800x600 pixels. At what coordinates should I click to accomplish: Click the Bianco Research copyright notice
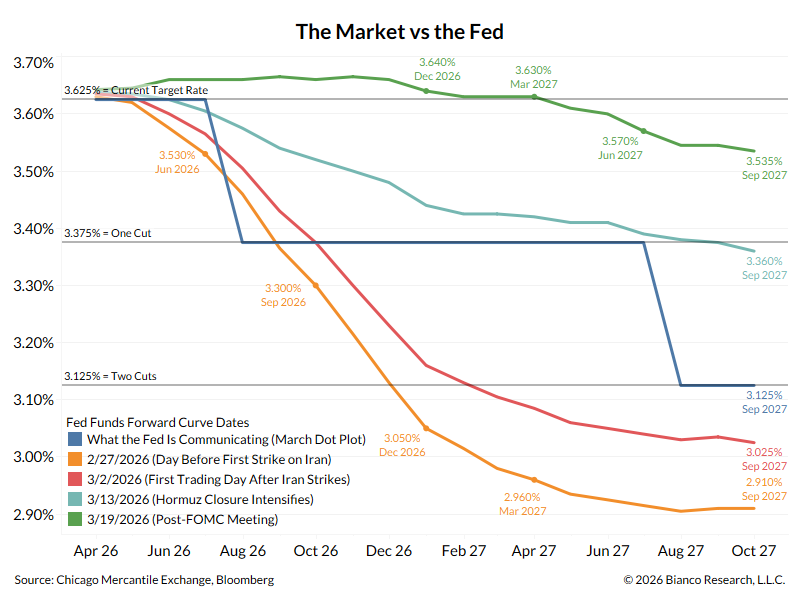[705, 580]
